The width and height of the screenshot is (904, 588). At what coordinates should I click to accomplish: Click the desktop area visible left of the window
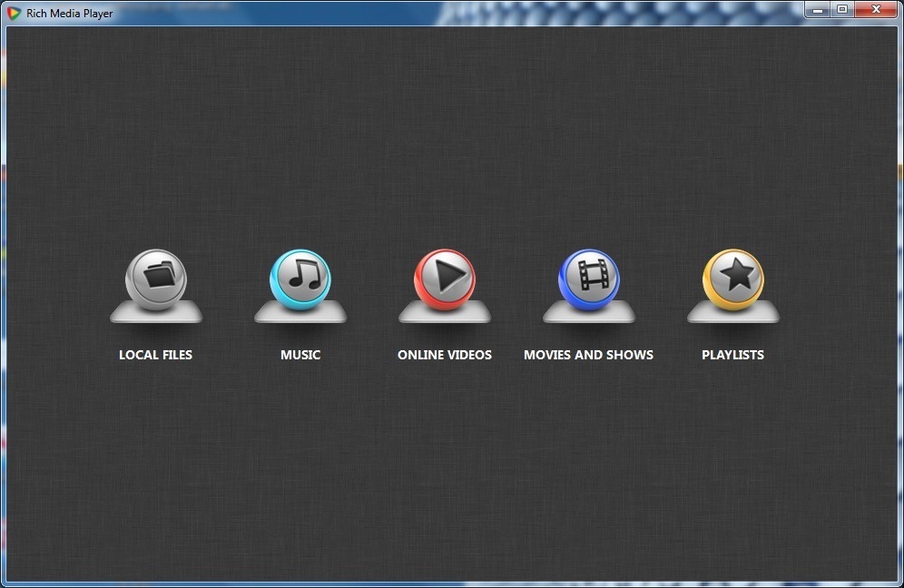[3, 363]
